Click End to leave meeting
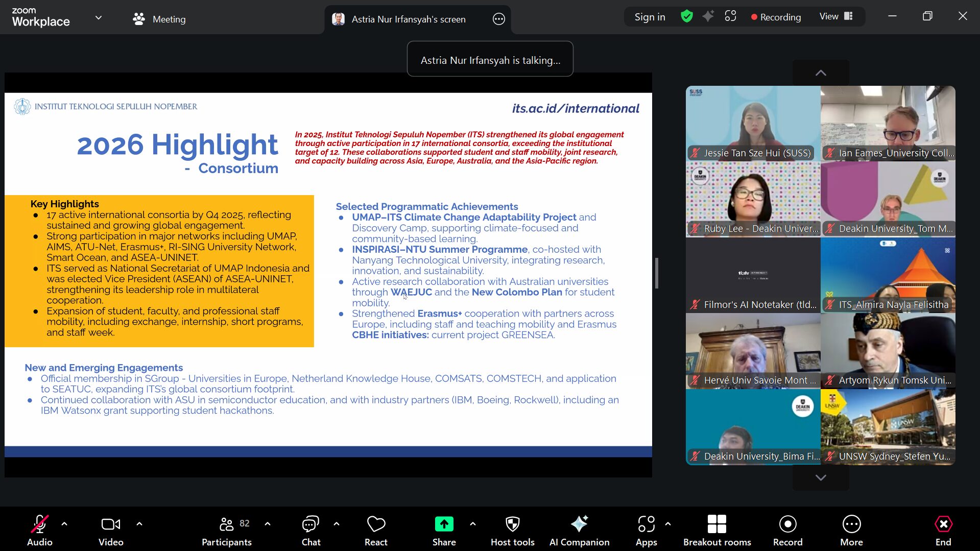The height and width of the screenshot is (551, 980). [x=943, y=530]
